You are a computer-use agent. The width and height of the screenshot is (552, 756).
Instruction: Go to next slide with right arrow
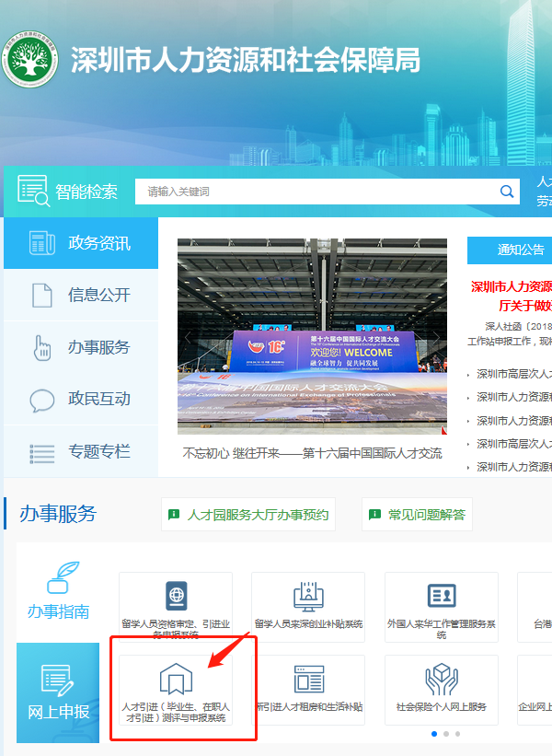(x=436, y=338)
